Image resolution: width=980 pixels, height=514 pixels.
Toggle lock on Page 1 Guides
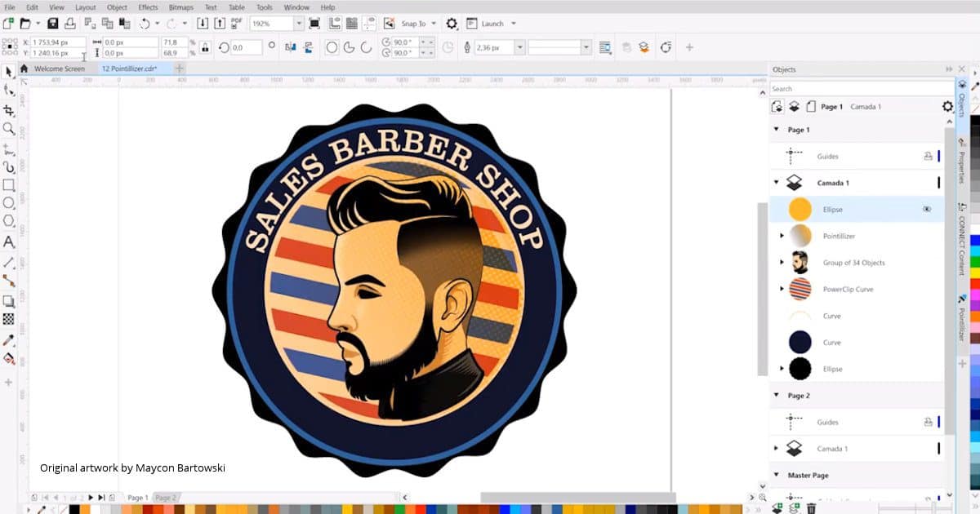[928, 157]
